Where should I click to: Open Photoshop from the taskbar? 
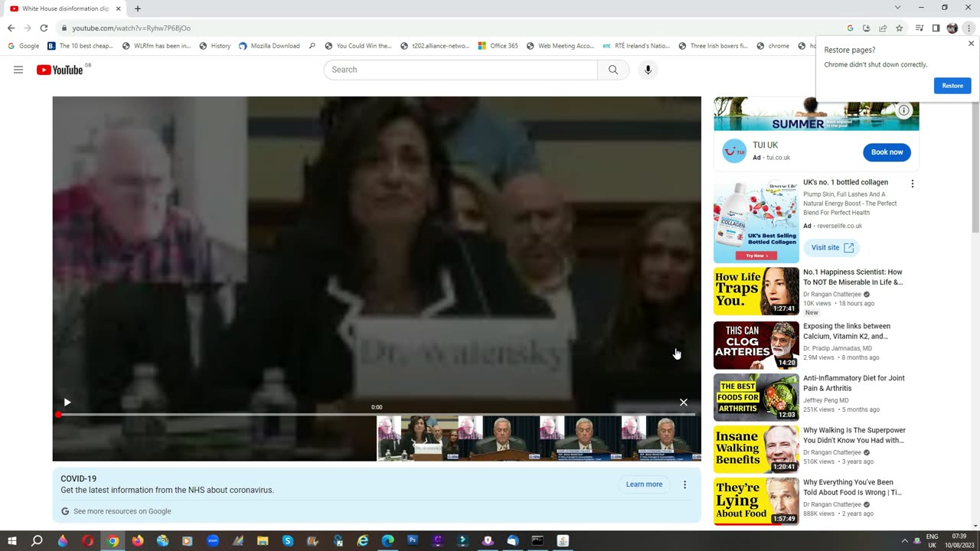coord(413,541)
